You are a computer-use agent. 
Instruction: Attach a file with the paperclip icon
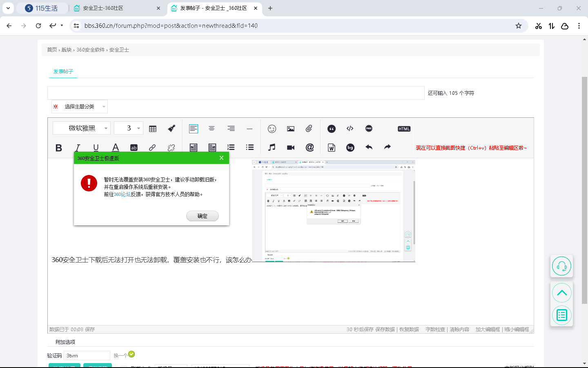(x=309, y=128)
